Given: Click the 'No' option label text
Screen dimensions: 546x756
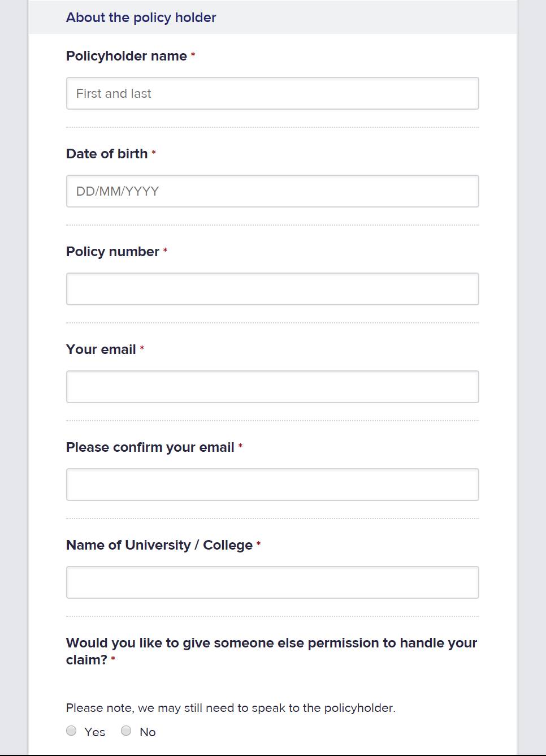Looking at the screenshot, I should pyautogui.click(x=148, y=732).
